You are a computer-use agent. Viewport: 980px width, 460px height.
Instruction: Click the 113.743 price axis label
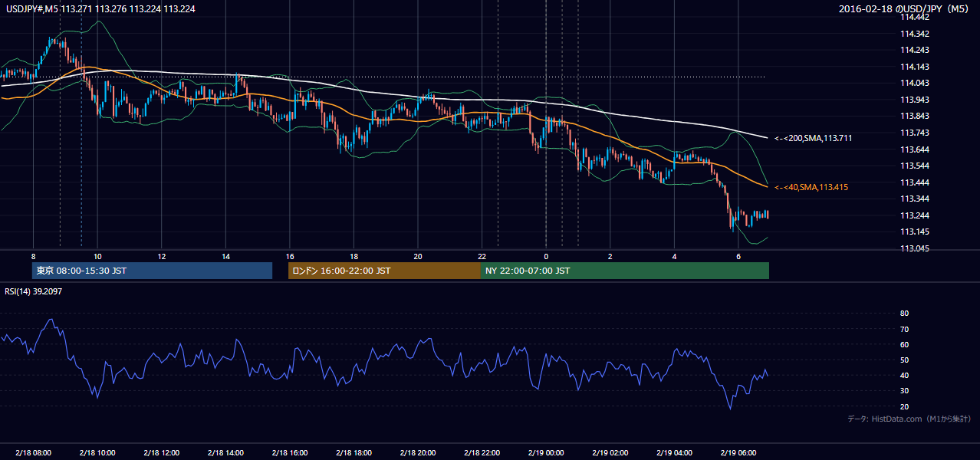914,133
